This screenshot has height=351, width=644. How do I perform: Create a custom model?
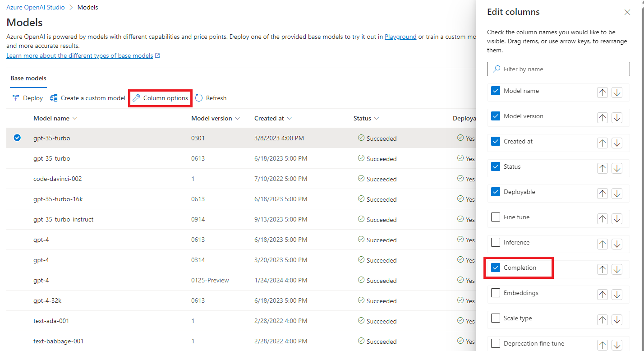(87, 98)
